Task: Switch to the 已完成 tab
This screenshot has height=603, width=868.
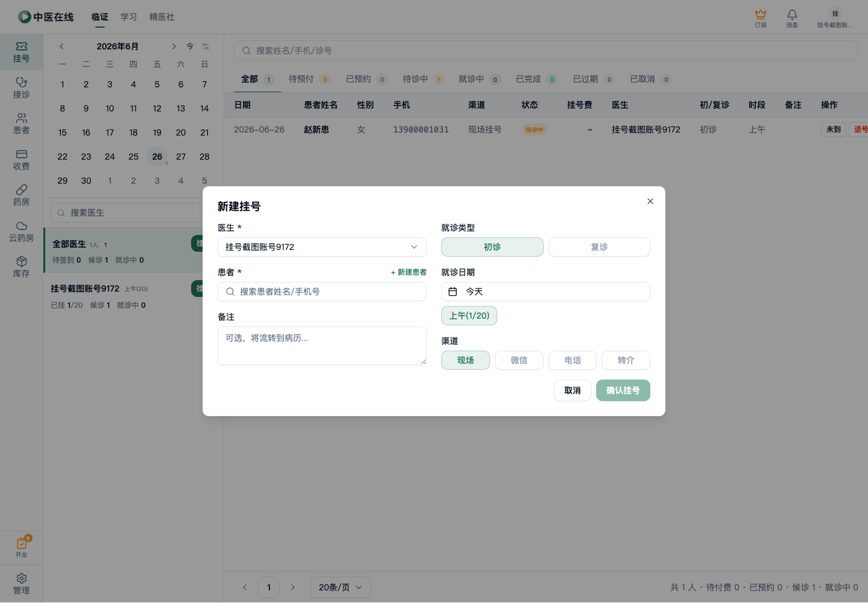Action: [536, 80]
